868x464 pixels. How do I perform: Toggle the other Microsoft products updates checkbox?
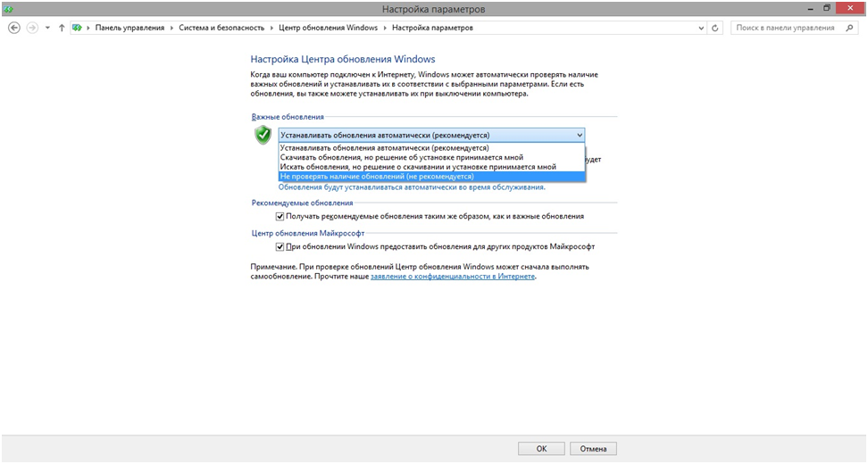pos(280,246)
